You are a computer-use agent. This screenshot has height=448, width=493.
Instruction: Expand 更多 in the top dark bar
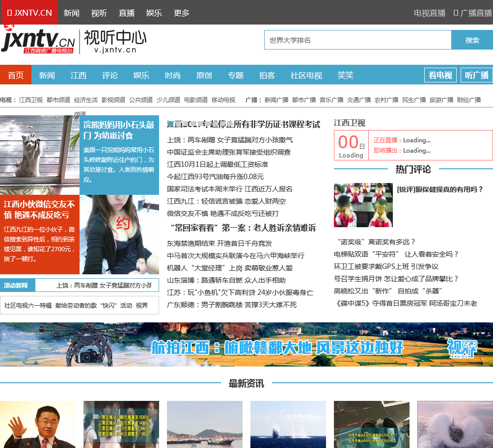pyautogui.click(x=182, y=13)
